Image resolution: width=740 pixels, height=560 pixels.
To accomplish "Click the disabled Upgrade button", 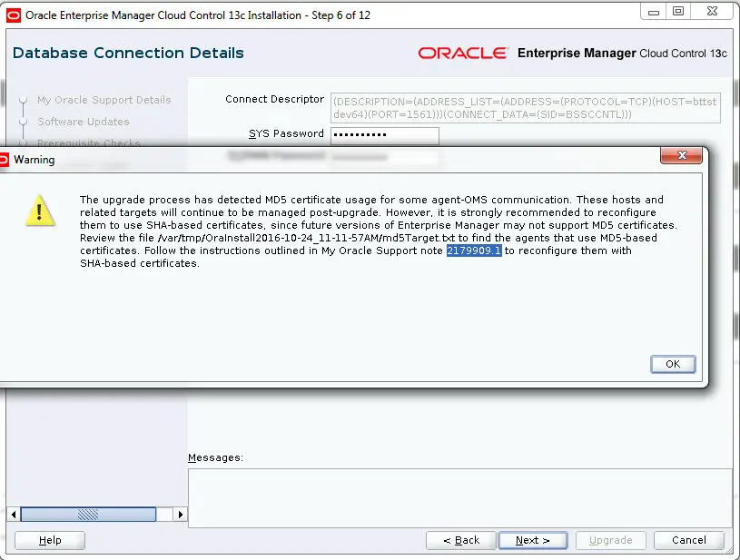I will (611, 540).
